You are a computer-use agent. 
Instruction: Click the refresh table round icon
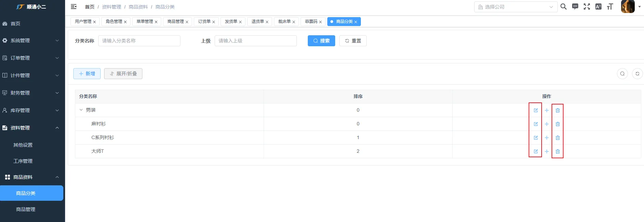637,74
